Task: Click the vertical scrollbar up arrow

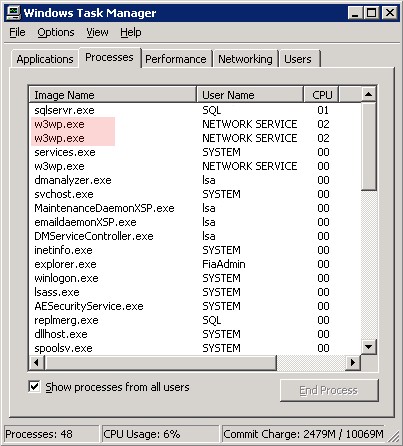Action: [368, 94]
